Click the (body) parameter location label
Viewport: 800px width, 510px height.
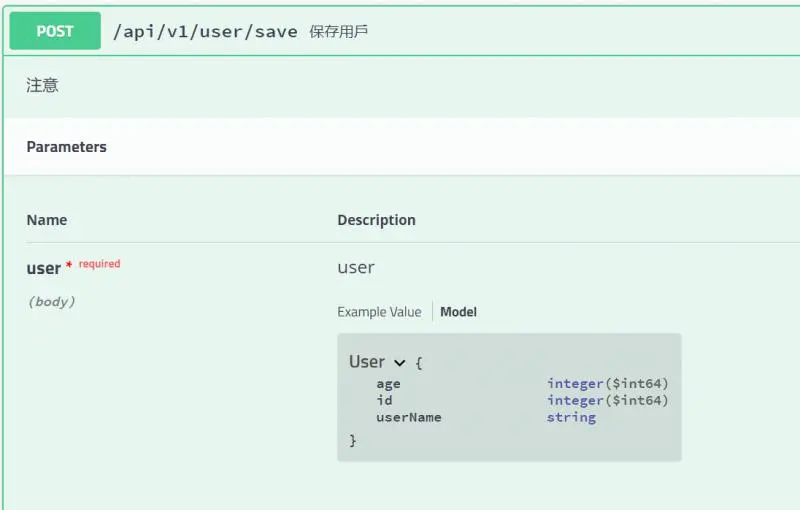point(51,301)
